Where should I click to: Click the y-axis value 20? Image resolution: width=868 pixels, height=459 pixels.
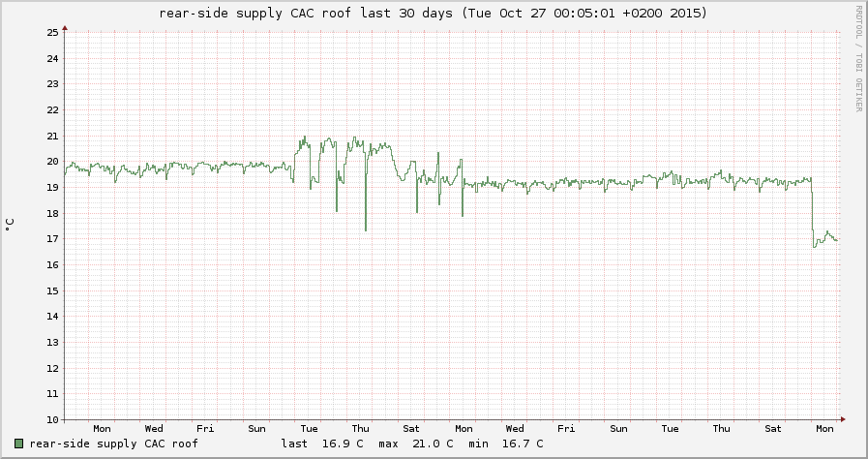pos(52,162)
